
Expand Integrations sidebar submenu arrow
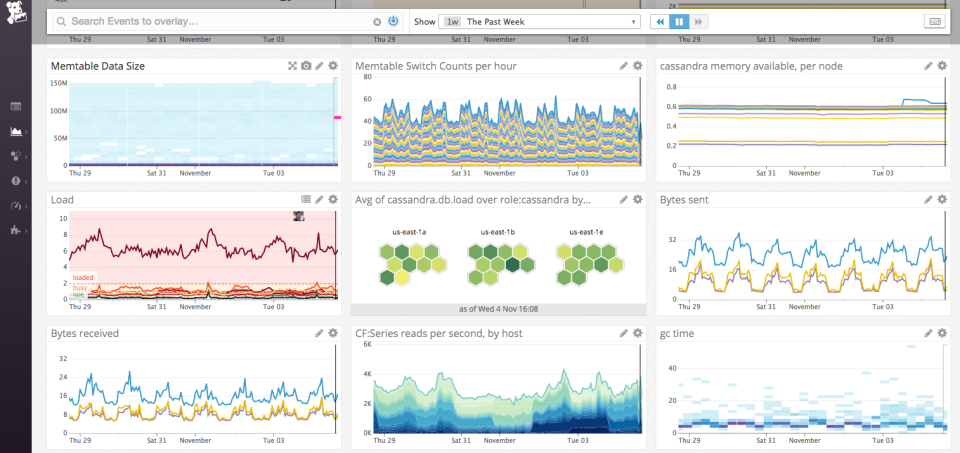(26, 231)
